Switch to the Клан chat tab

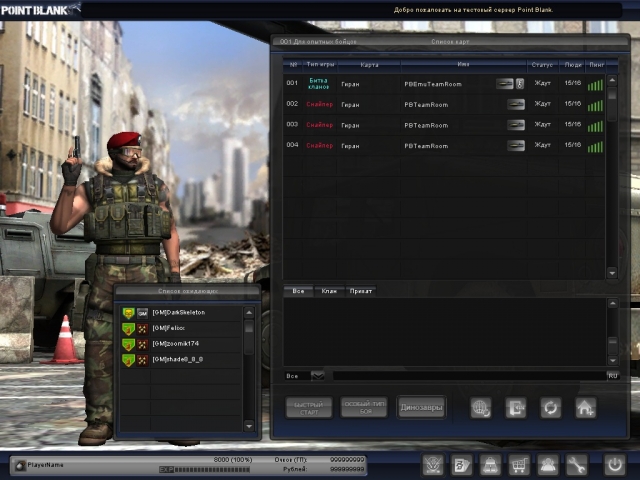tap(329, 291)
